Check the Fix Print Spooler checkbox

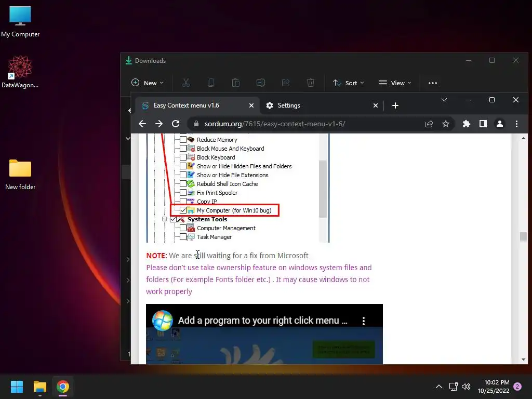tap(183, 192)
